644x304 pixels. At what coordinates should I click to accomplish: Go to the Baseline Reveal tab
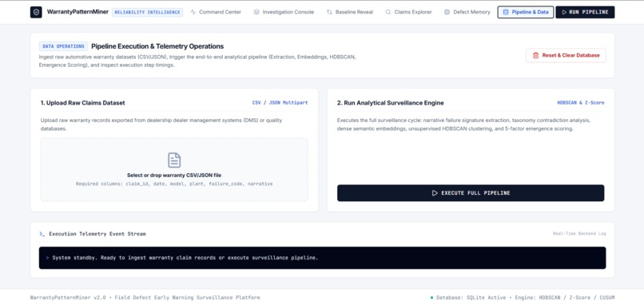350,12
